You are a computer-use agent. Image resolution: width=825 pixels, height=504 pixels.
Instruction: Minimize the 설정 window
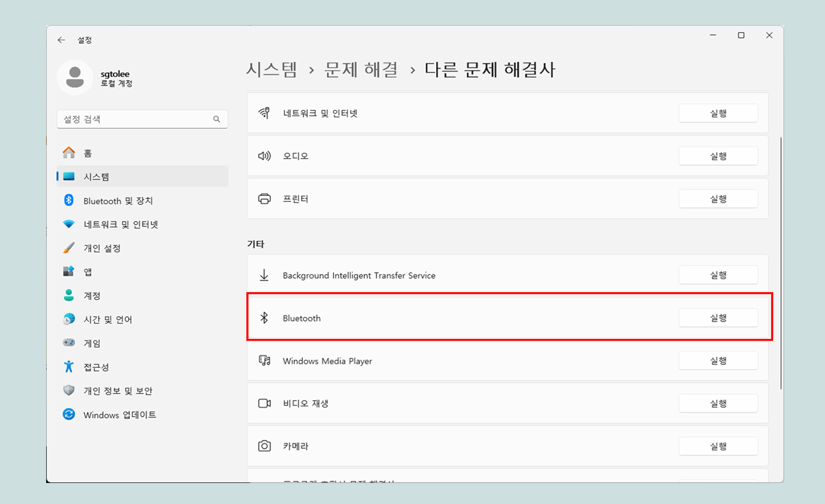click(713, 36)
